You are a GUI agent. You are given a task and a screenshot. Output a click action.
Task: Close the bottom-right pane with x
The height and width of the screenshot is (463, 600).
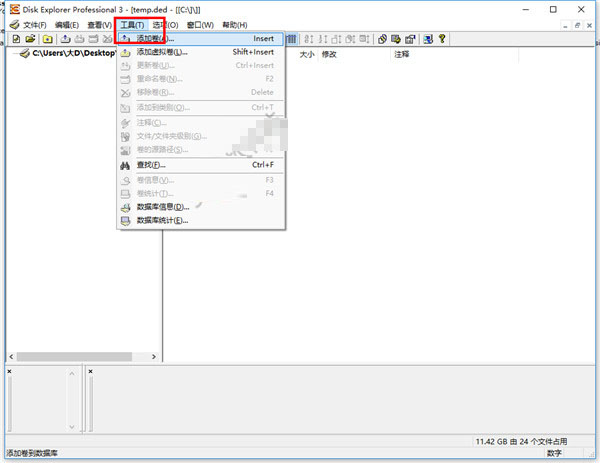click(91, 371)
